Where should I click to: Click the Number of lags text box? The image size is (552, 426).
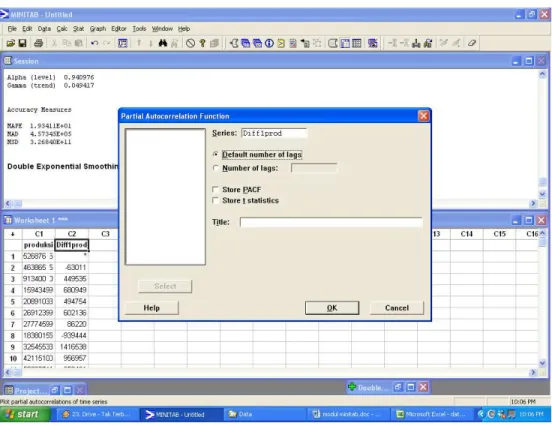314,168
